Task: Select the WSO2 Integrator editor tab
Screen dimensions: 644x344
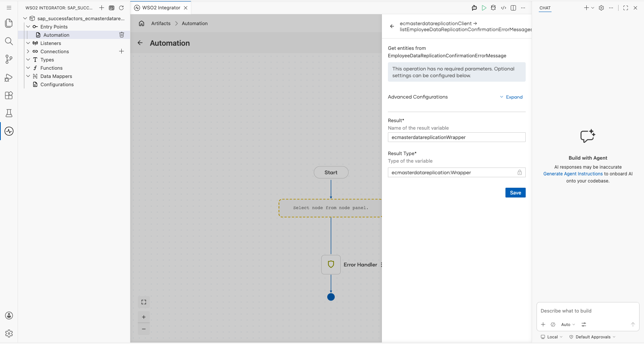Action: pos(161,8)
